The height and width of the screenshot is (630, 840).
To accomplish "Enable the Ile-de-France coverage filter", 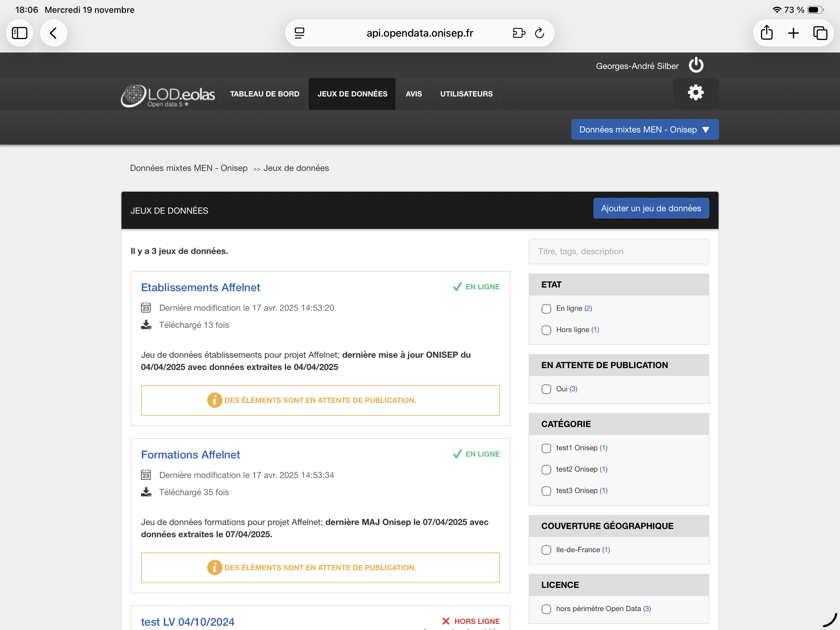I will [546, 550].
